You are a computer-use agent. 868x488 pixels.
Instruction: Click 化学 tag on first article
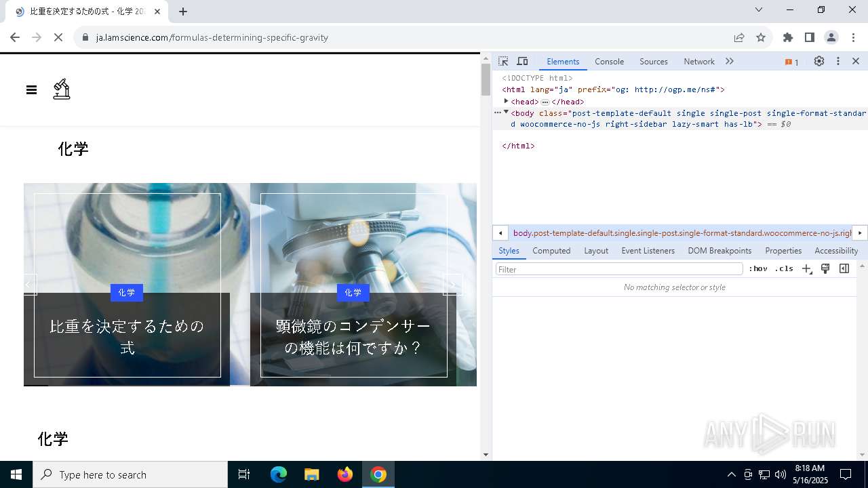[127, 292]
